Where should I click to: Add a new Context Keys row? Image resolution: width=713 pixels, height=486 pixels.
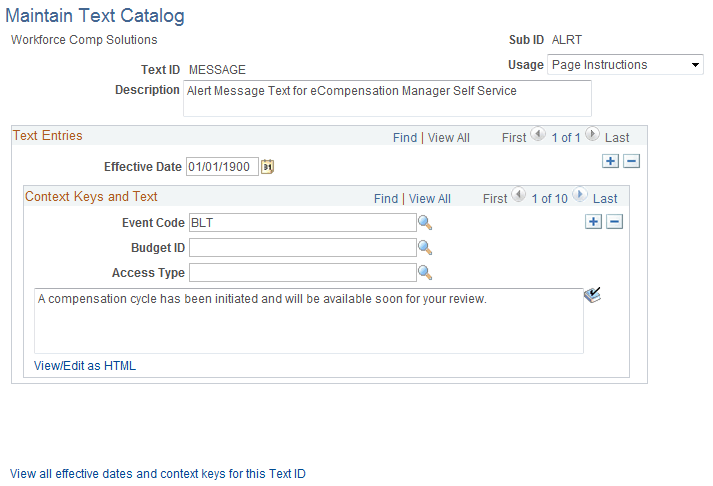pyautogui.click(x=593, y=222)
